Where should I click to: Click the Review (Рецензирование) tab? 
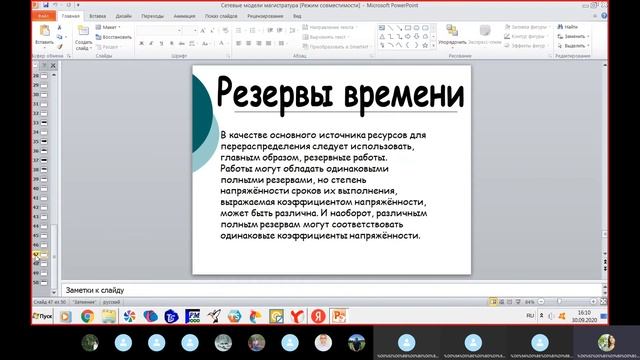pyautogui.click(x=265, y=16)
